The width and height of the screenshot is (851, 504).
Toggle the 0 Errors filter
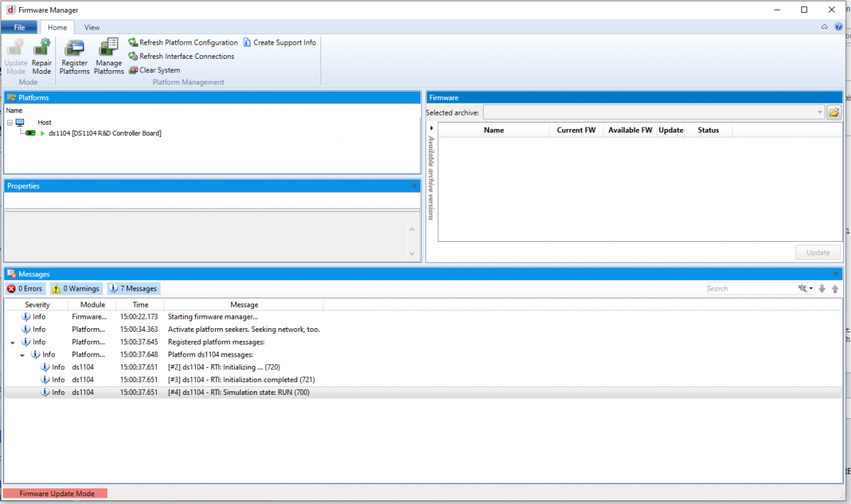[26, 289]
